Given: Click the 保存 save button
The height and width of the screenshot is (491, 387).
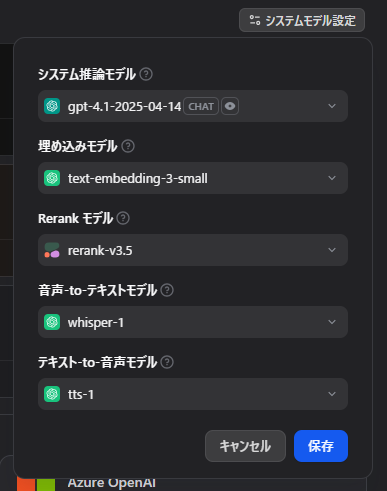Looking at the screenshot, I should coord(321,446).
